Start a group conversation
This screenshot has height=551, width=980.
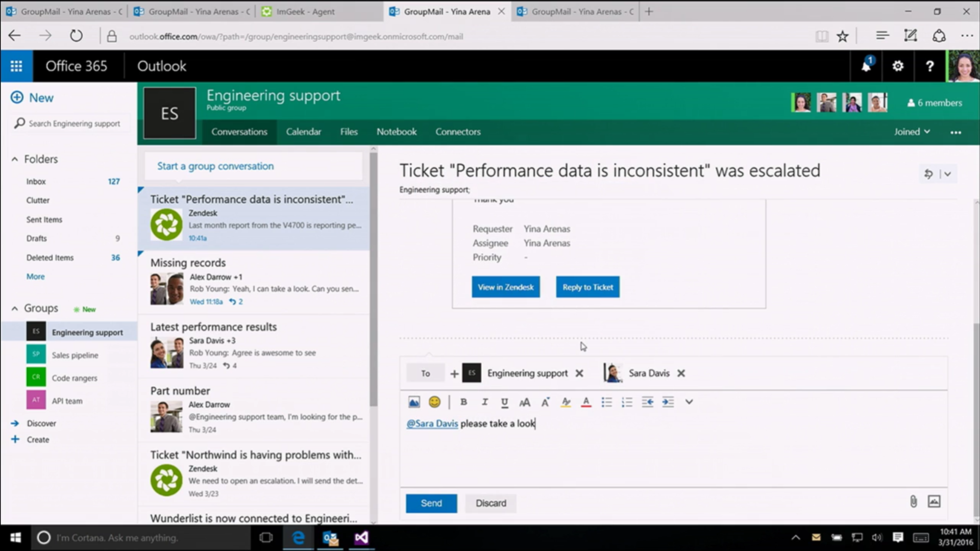coord(254,166)
